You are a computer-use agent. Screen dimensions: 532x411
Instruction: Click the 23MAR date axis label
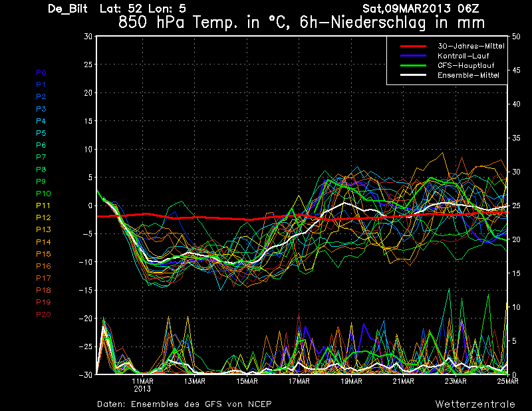pos(456,381)
